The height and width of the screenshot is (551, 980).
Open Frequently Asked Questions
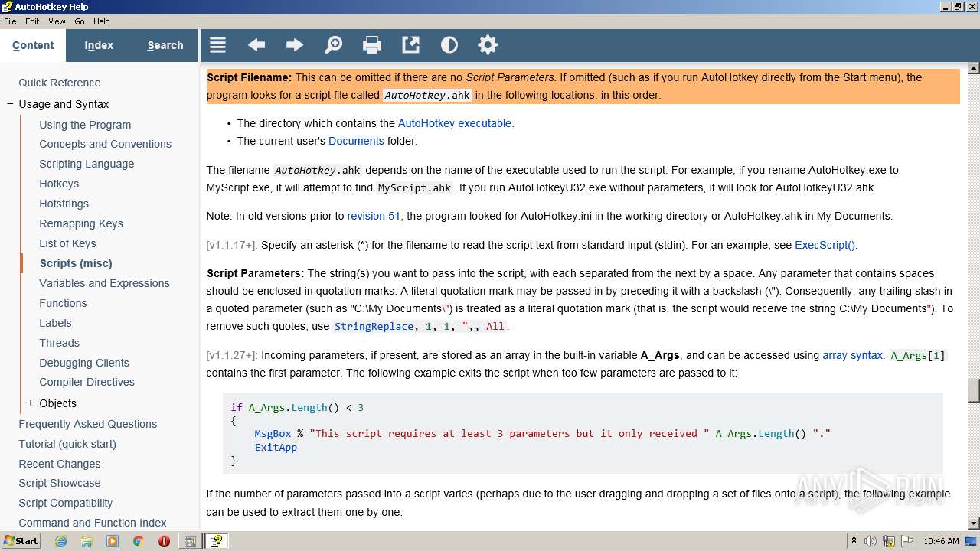coord(87,424)
